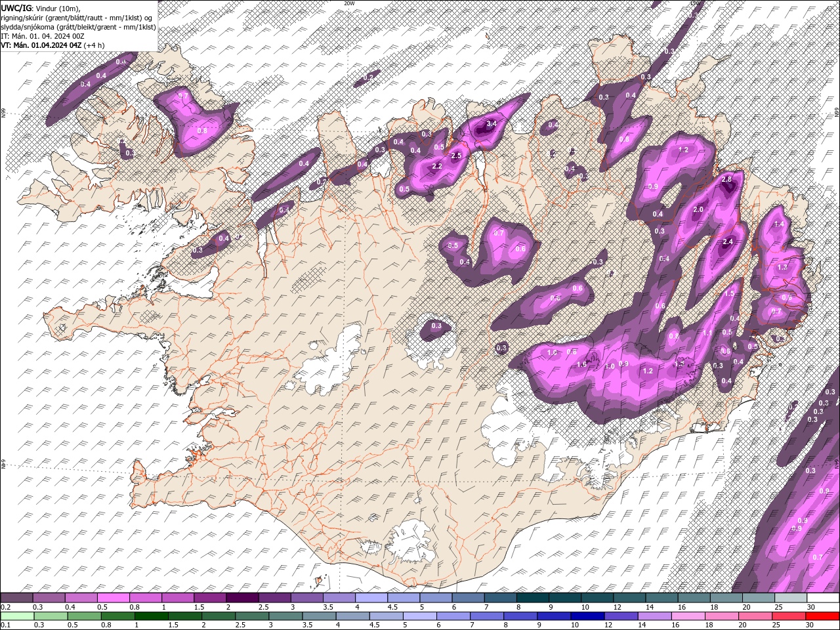Image resolution: width=840 pixels, height=630 pixels.
Task: Select the upper legend swatch labeled 0.4
Action: click(x=81, y=598)
